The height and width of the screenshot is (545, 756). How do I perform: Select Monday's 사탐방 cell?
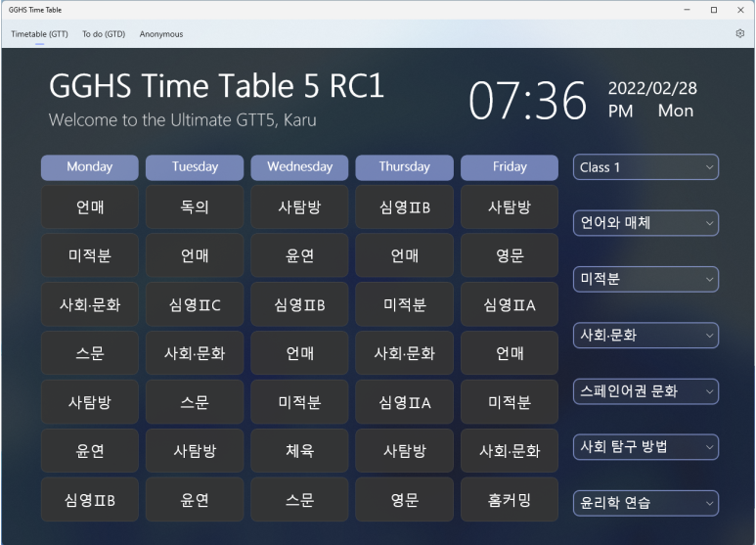(90, 402)
